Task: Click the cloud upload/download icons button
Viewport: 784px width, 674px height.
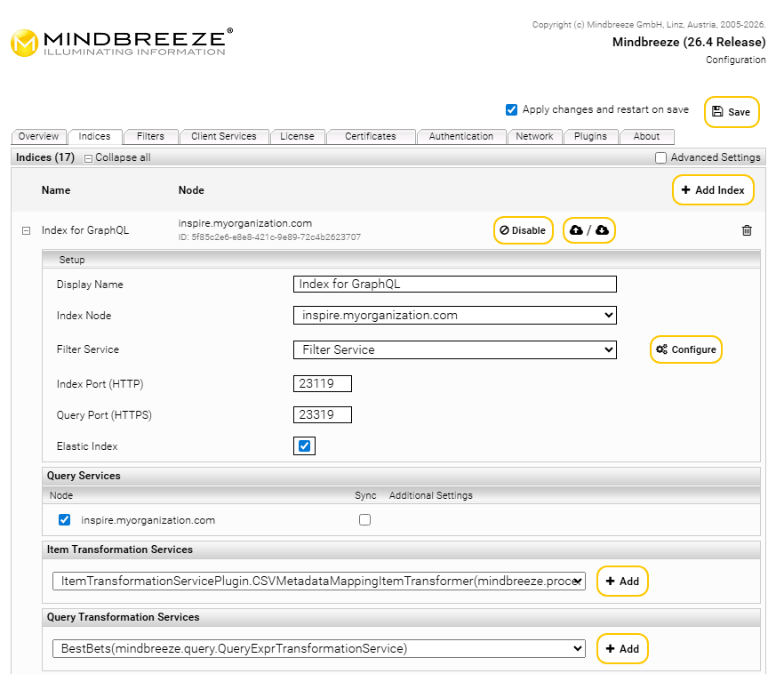Action: pyautogui.click(x=589, y=230)
